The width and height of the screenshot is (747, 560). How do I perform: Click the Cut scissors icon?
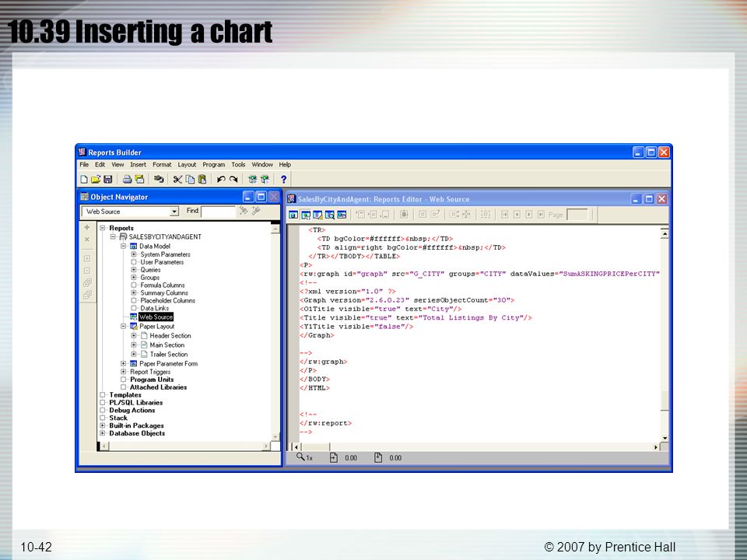tap(177, 180)
